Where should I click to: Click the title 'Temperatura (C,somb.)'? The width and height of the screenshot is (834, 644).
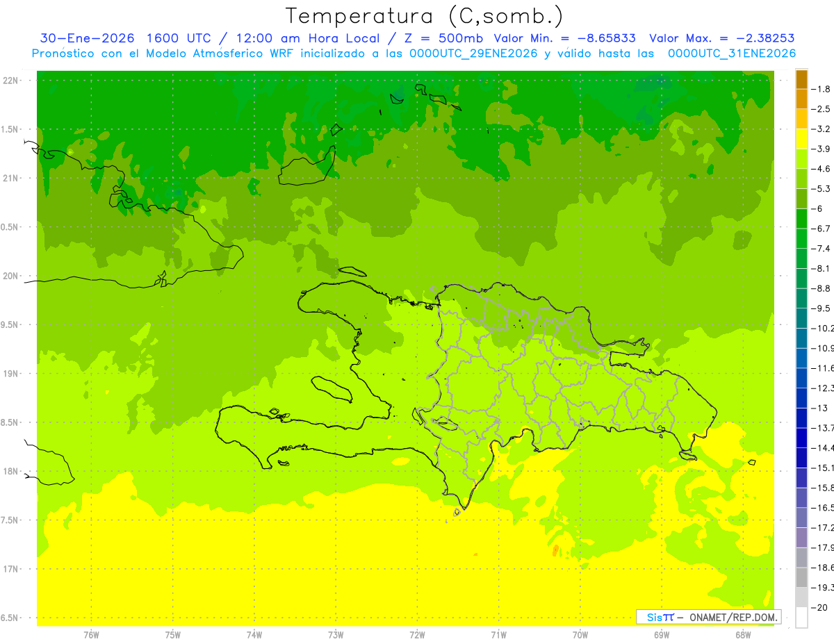coord(424,15)
